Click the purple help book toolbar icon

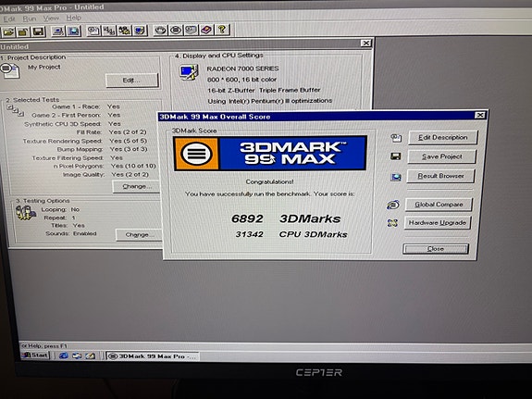(206, 30)
